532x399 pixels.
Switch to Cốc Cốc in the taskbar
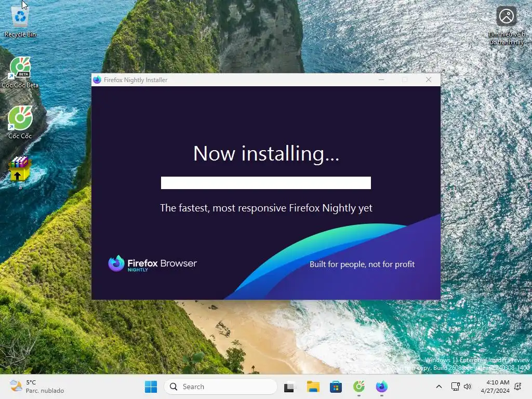point(358,387)
